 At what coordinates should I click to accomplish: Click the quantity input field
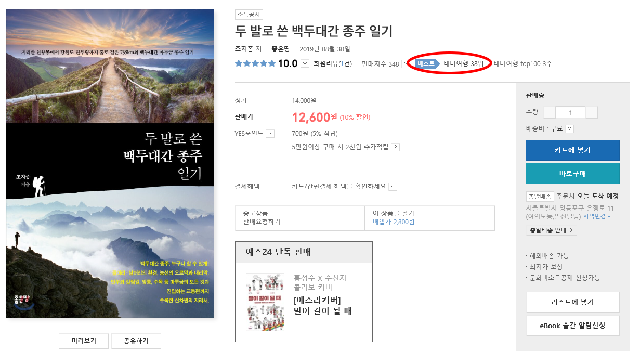click(x=570, y=112)
